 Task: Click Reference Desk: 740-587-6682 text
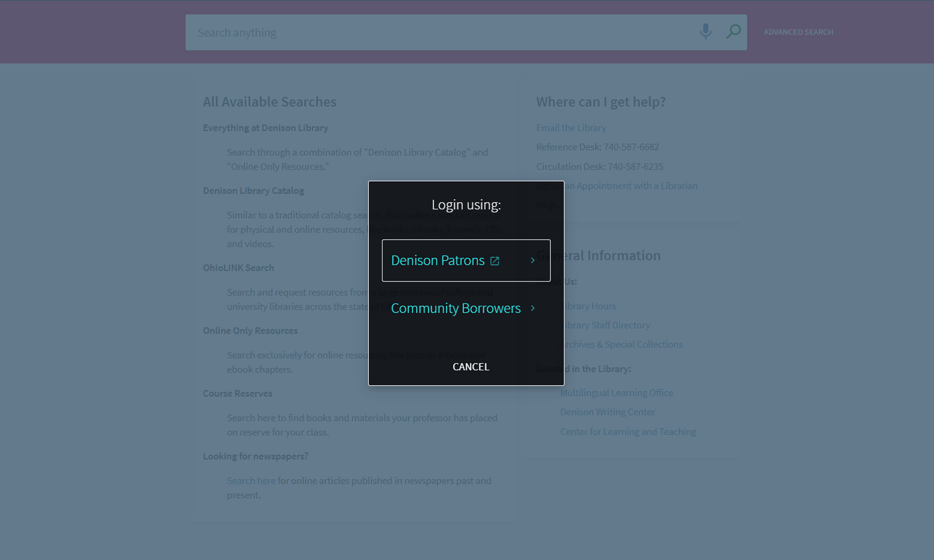tap(597, 147)
